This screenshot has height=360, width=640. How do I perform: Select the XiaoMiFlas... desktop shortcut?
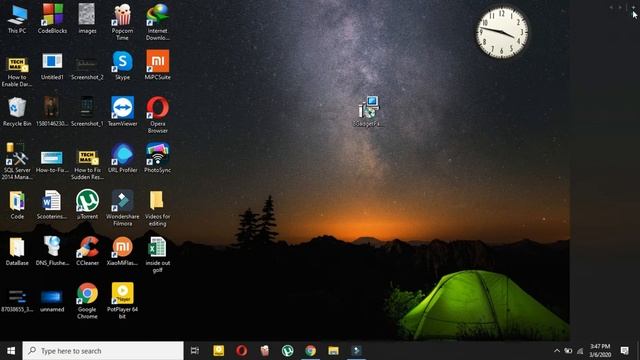[x=122, y=251]
